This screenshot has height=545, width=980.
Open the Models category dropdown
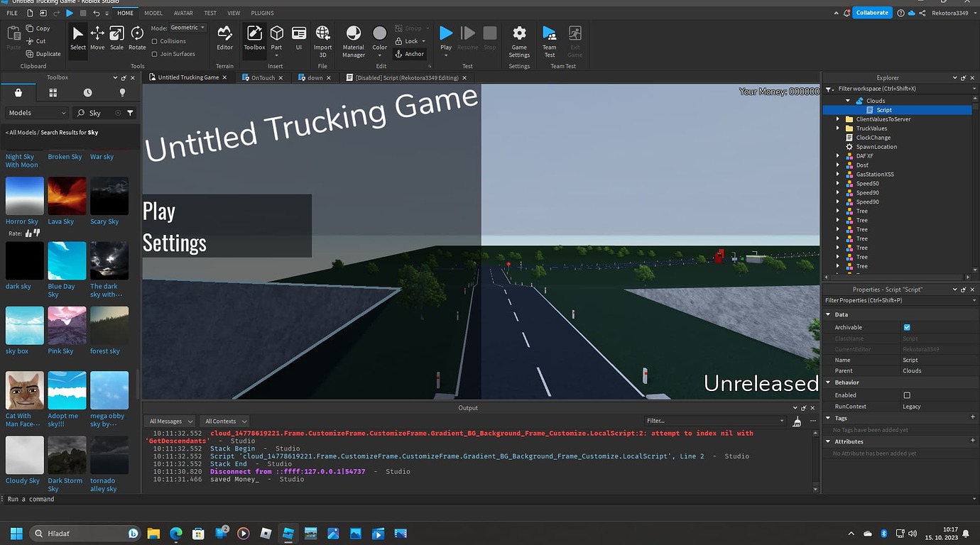click(x=37, y=113)
